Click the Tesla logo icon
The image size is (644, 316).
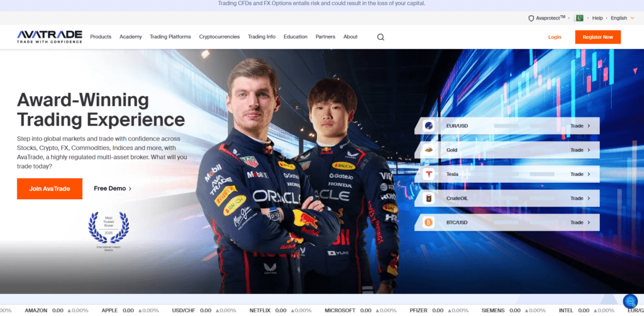[429, 174]
